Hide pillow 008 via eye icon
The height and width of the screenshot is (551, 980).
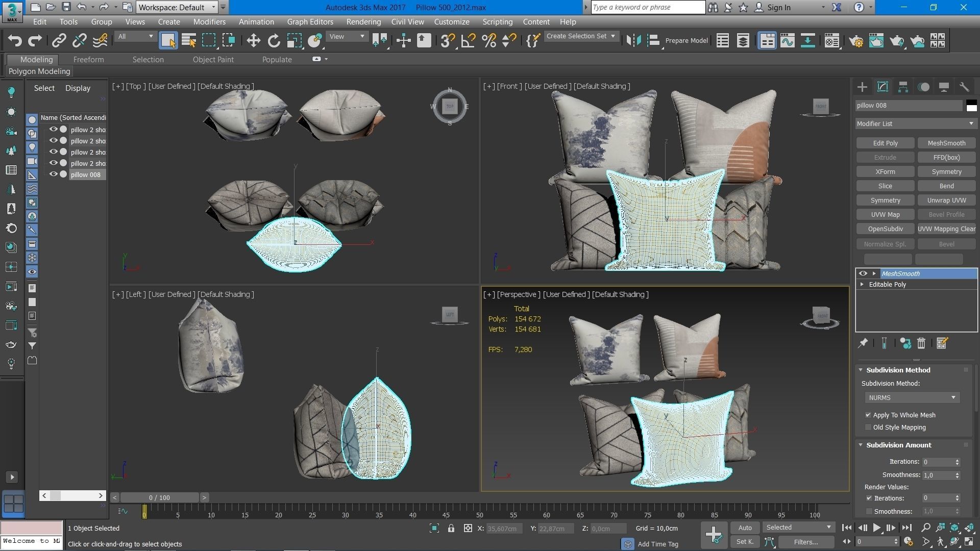point(53,174)
